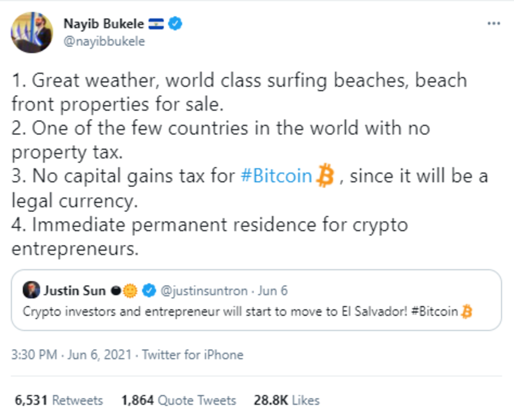The height and width of the screenshot is (420, 514).
Task: Open Justin Sun's small avatar
Action: [x=31, y=291]
